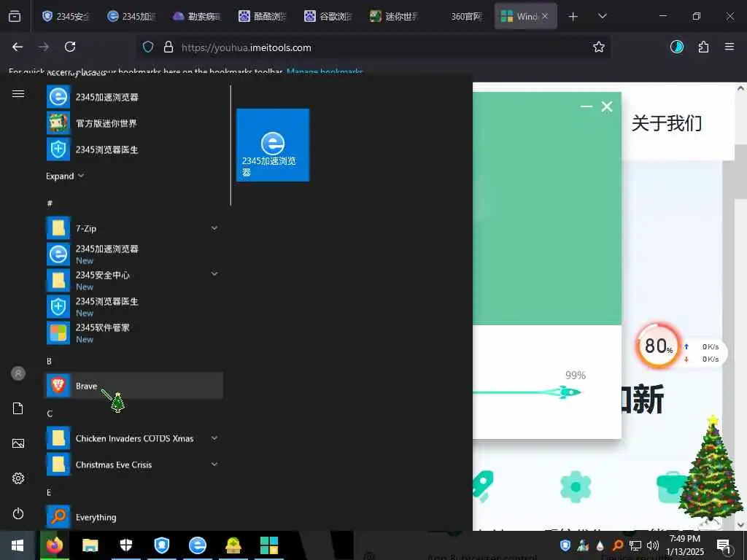The image size is (747, 560).
Task: Open Settings gear in Start sidebar
Action: (18, 478)
